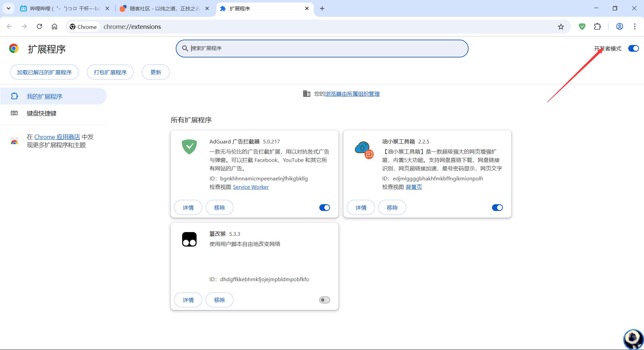Disable the AdGuard 广告拦截器 toggle

coord(324,208)
